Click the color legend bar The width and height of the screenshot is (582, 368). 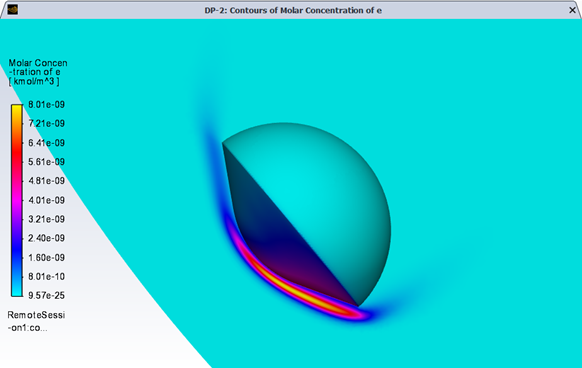[17, 200]
